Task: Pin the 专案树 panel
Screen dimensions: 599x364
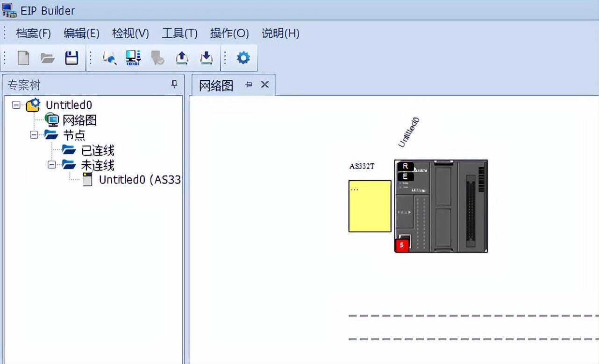Action: click(x=174, y=84)
